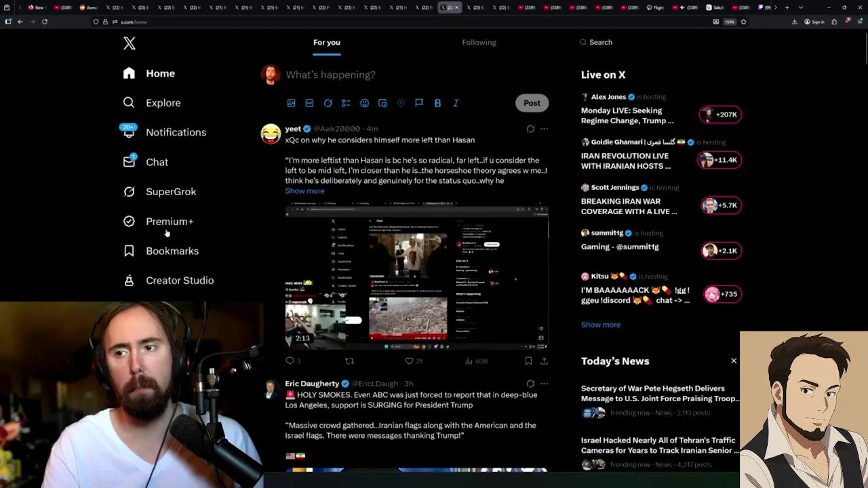Repost yeet's post

click(350, 361)
